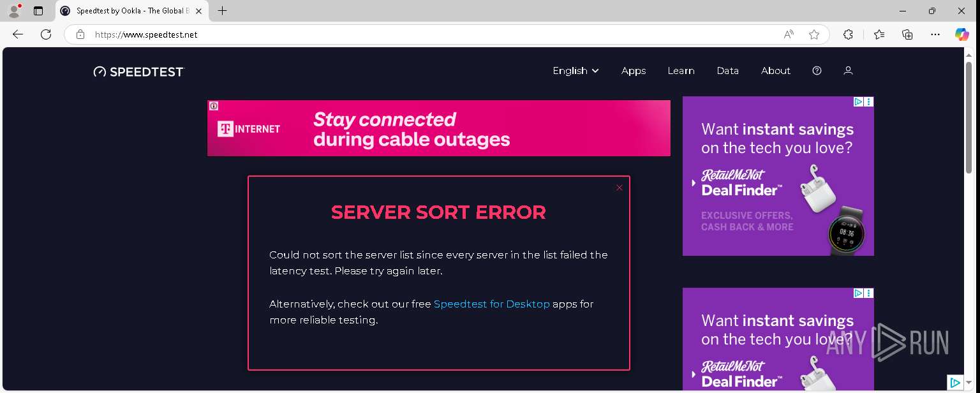Open the Data menu

[x=727, y=71]
